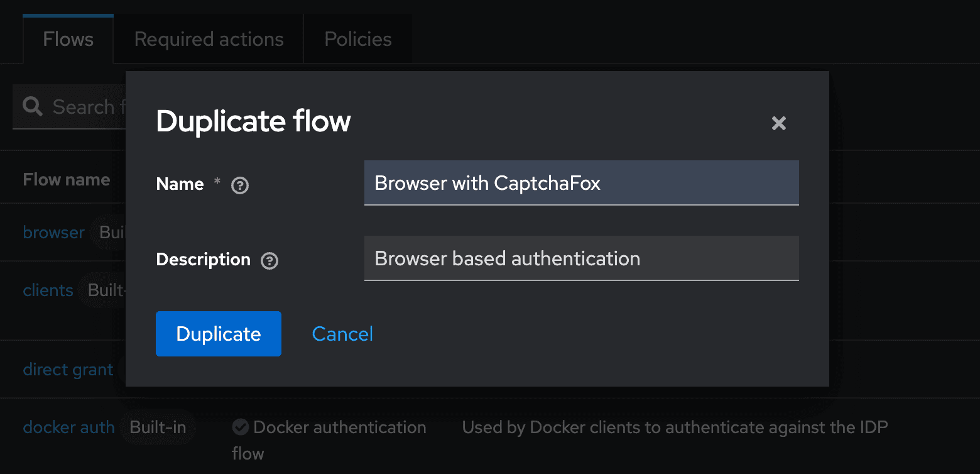Close the Duplicate flow dialog with X
The height and width of the screenshot is (474, 980).
click(778, 123)
